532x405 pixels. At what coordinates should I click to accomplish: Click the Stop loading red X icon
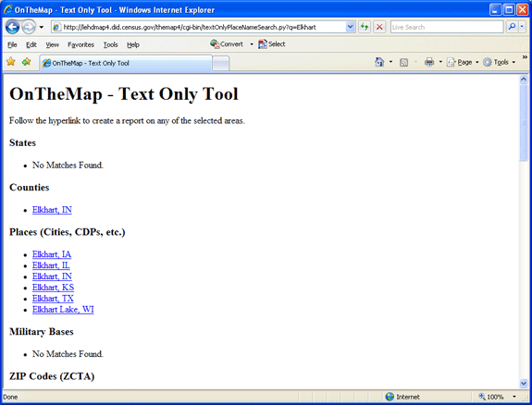pos(379,27)
